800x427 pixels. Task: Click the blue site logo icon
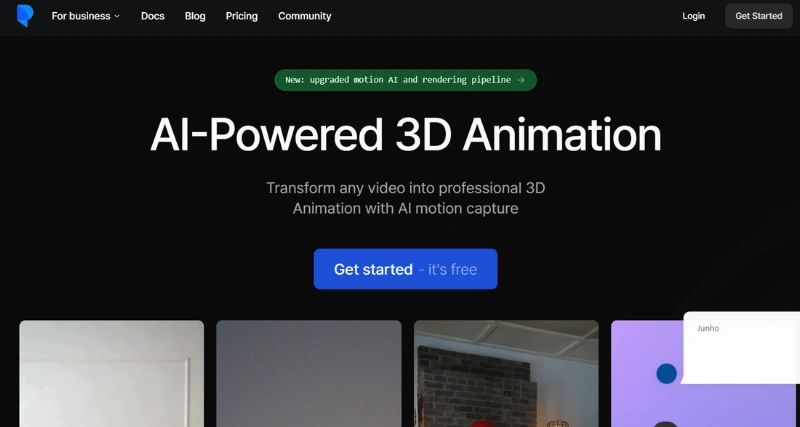25,15
